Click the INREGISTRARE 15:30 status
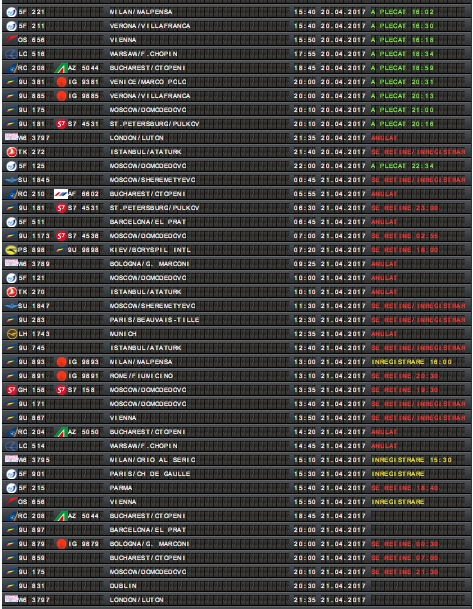Screen dimensions: 473x609 click(412, 460)
